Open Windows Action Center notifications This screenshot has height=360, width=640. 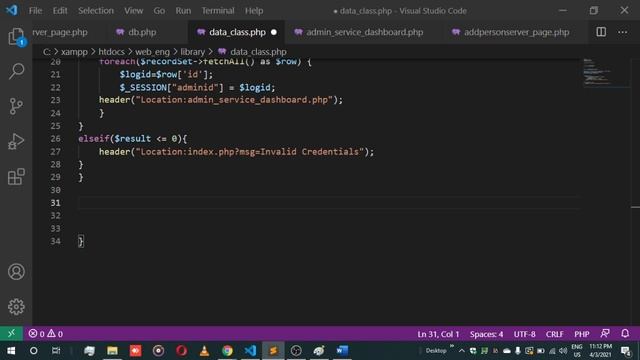626,350
